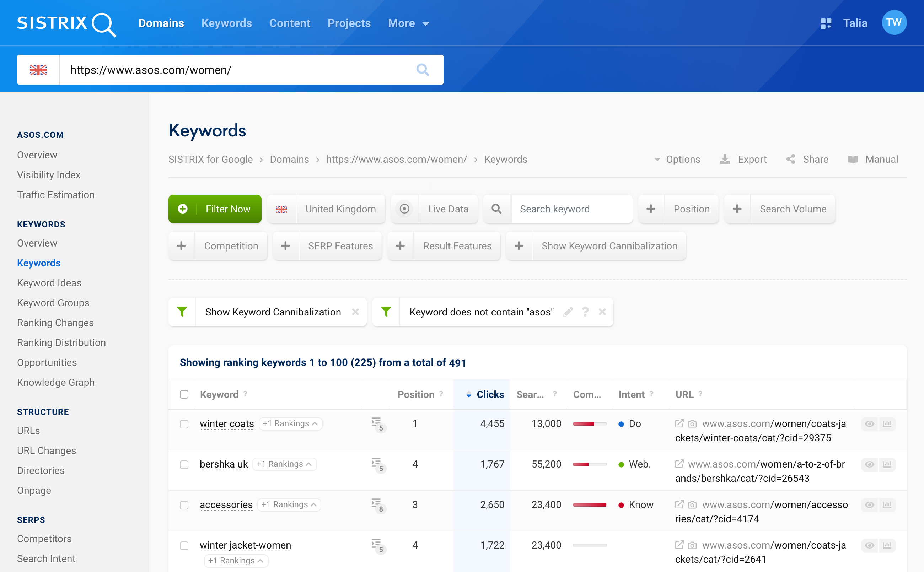The image size is (924, 572).
Task: Open the Position filter dropdown
Action: 691,209
